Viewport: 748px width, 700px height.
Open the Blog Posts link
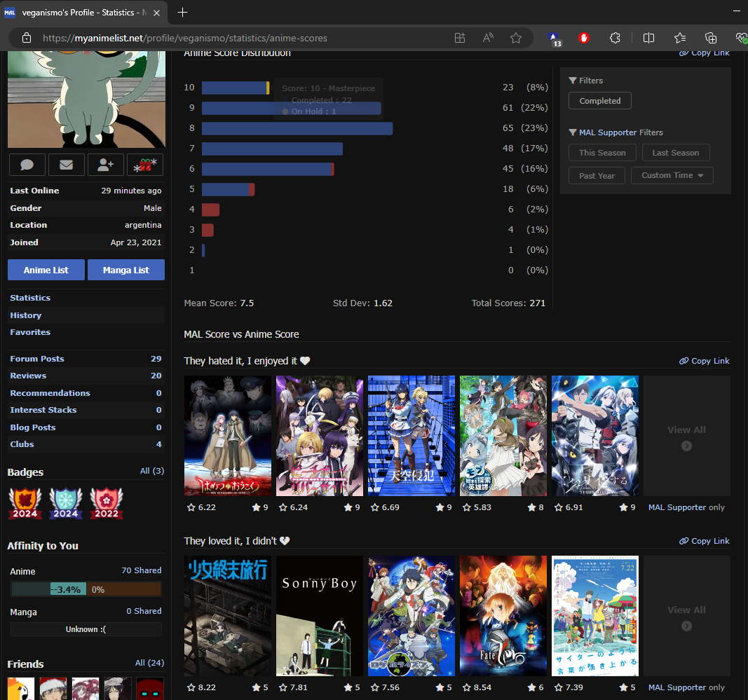click(33, 427)
